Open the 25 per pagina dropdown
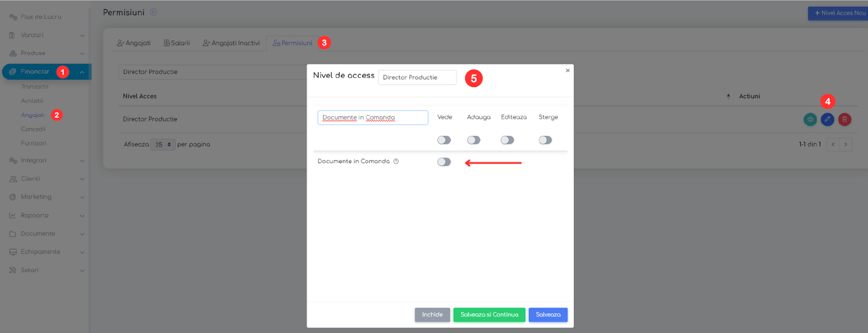The width and height of the screenshot is (868, 333). tap(163, 144)
